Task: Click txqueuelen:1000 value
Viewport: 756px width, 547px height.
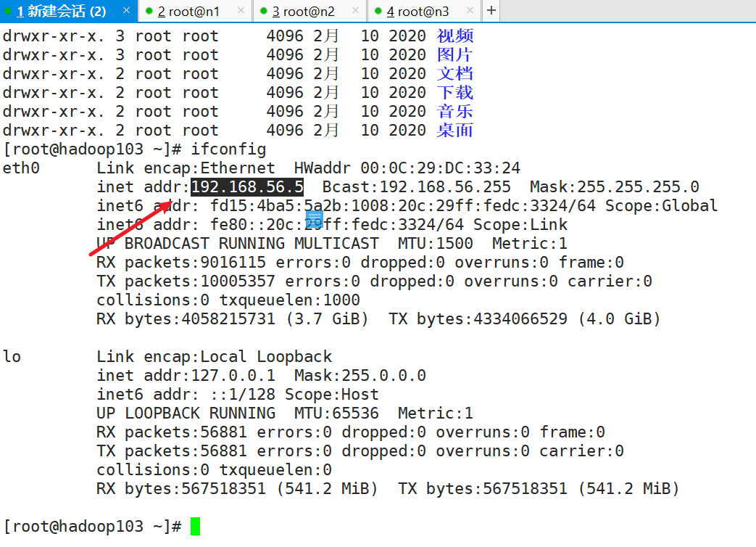Action: [290, 300]
